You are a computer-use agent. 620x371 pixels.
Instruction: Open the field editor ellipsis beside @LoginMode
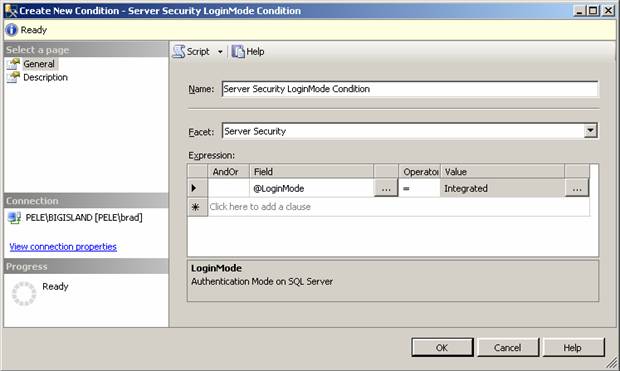coord(386,188)
